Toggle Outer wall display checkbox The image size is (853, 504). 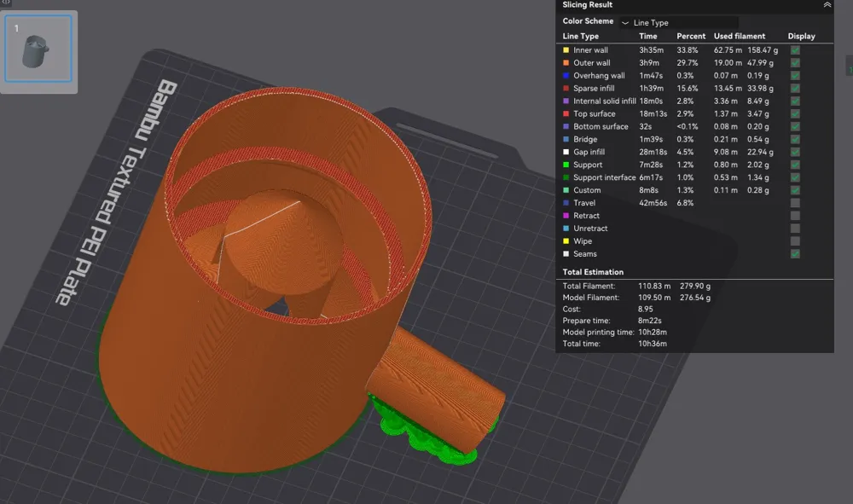(x=795, y=62)
